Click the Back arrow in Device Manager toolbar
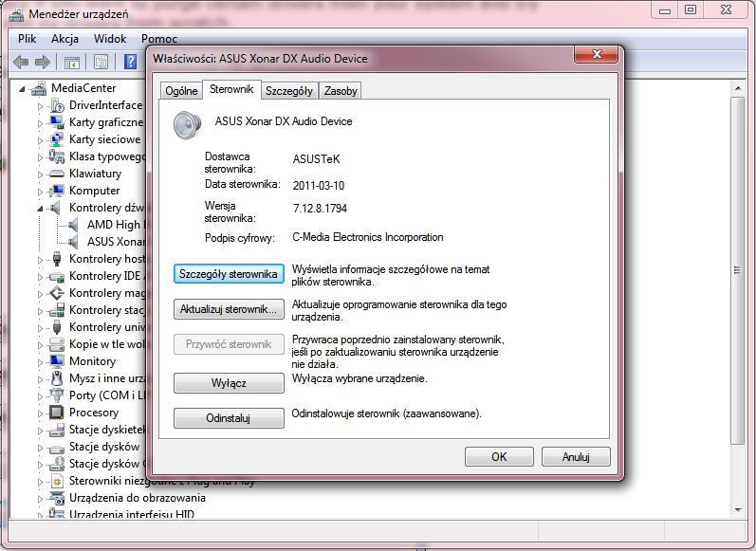 21,62
